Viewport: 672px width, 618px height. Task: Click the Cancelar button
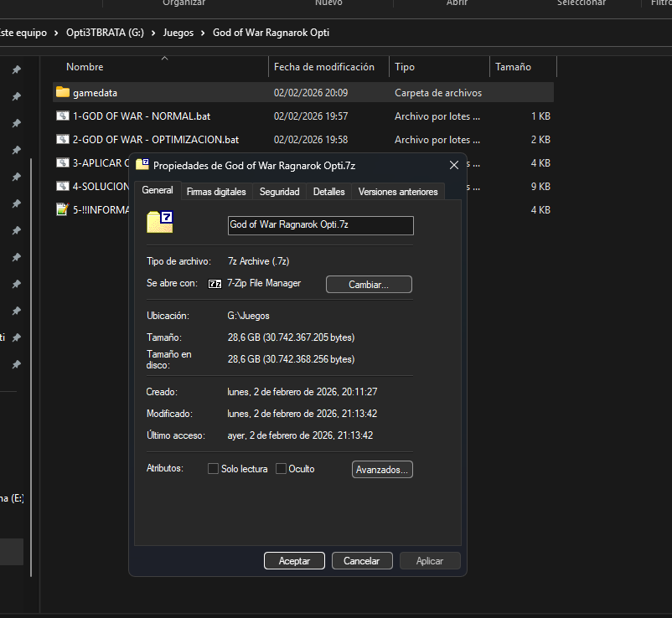tap(362, 560)
